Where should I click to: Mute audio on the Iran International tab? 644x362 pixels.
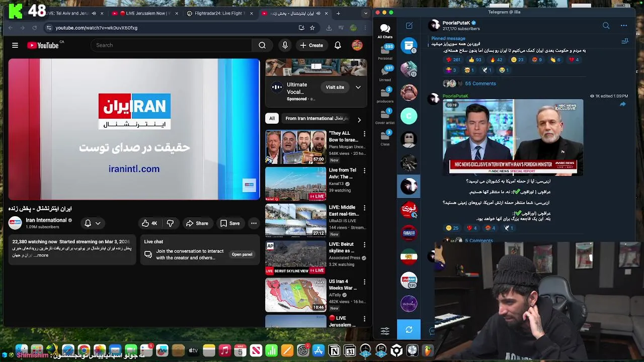[x=318, y=13]
